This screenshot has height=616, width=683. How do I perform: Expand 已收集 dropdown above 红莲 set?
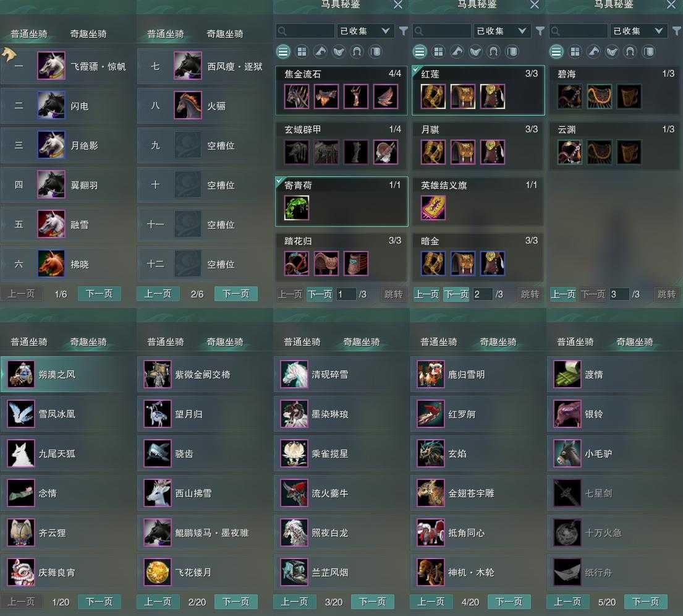(501, 31)
